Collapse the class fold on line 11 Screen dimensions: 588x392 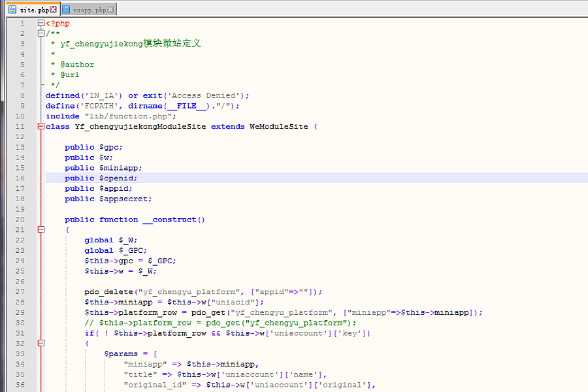pos(41,126)
